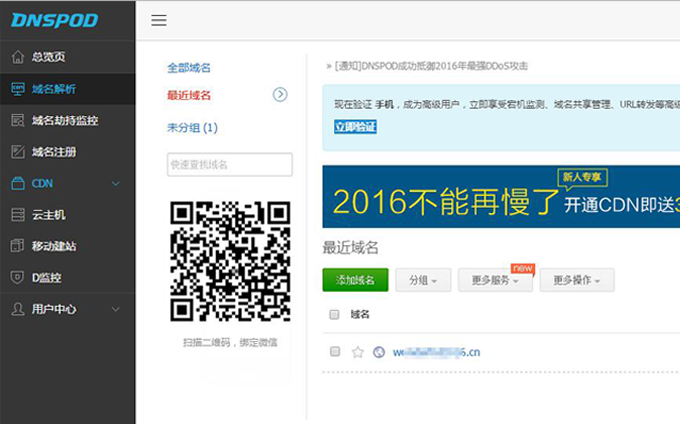680x424 pixels.
Task: Open the 分组 dropdown
Action: 423,281
